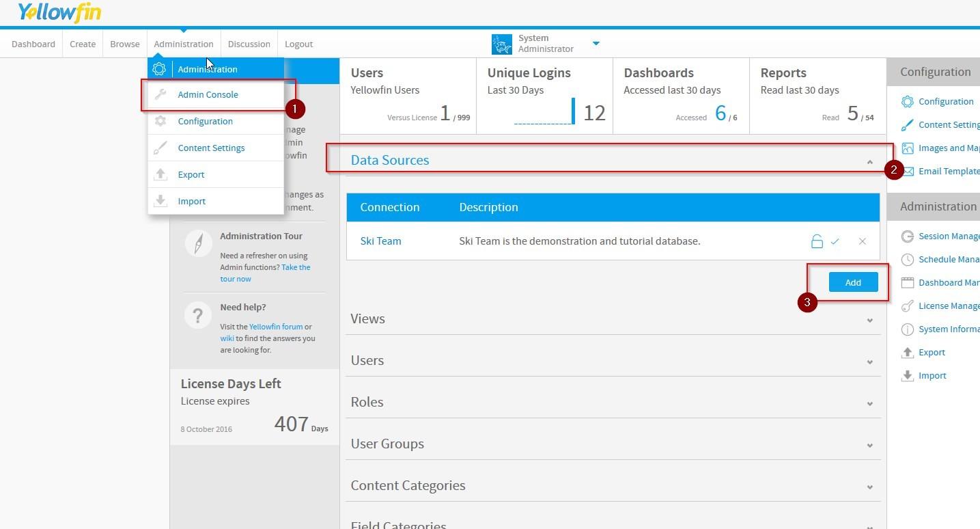Open Import in the right sidebar
This screenshot has height=529, width=980.
pyautogui.click(x=932, y=375)
